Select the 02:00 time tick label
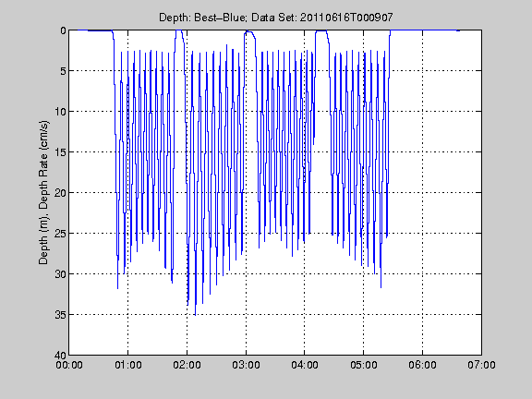Image resolution: width=532 pixels, height=399 pixels. (187, 365)
